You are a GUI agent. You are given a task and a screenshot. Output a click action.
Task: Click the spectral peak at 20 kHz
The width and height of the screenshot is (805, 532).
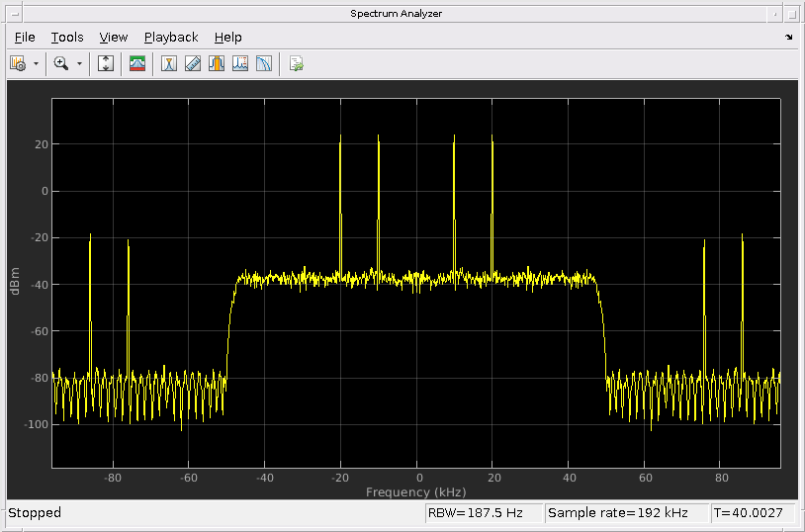492,206
